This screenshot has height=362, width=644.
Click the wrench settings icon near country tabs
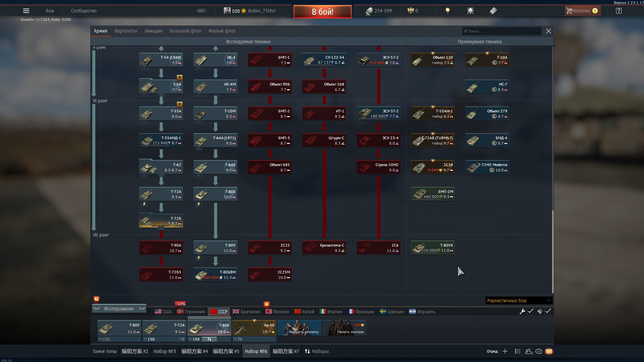pos(522,311)
